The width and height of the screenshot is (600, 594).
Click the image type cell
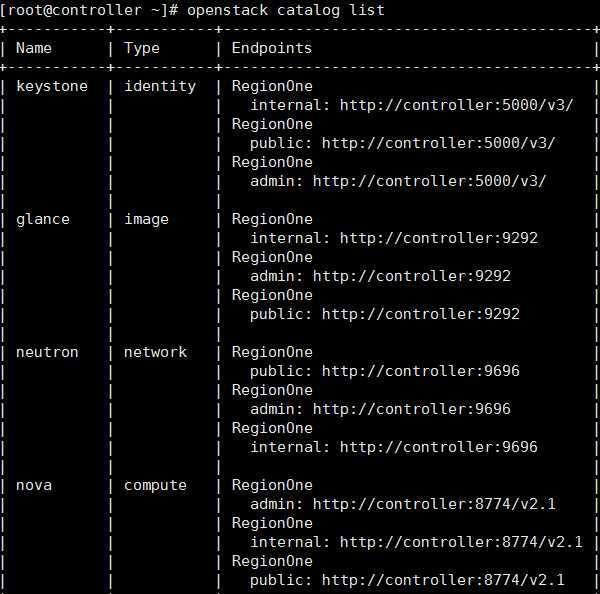(147, 219)
